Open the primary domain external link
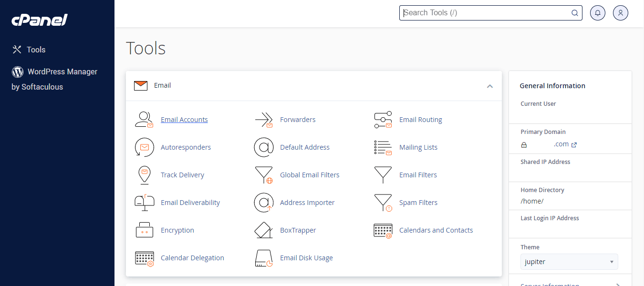Viewport: 644px width, 286px height. [x=574, y=145]
